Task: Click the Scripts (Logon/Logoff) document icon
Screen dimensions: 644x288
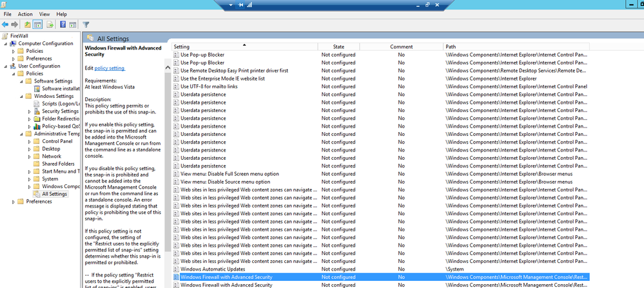Action: tap(37, 104)
